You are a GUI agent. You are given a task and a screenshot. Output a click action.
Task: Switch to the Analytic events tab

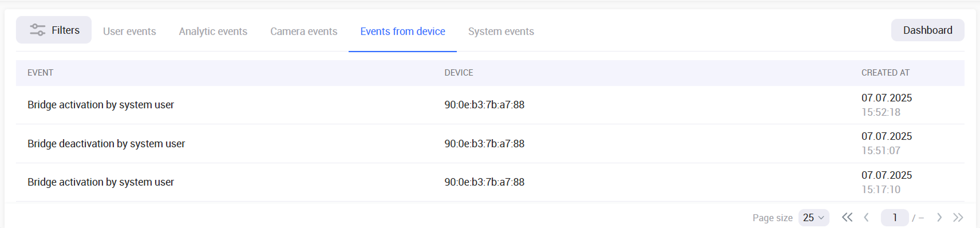tap(213, 32)
